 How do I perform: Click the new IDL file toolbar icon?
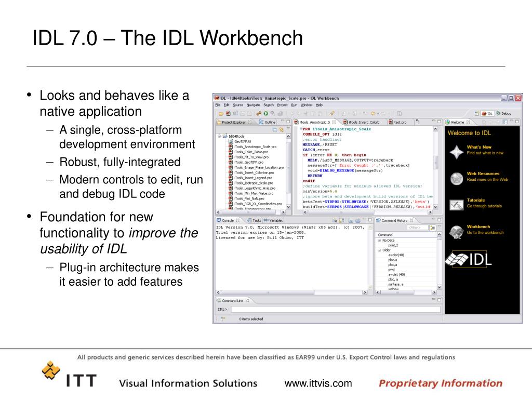click(229, 113)
